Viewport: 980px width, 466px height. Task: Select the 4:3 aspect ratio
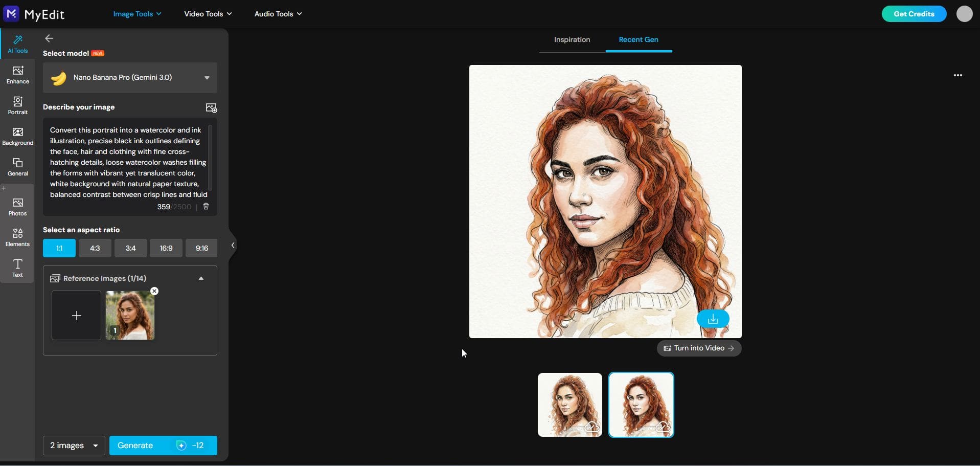tap(95, 248)
